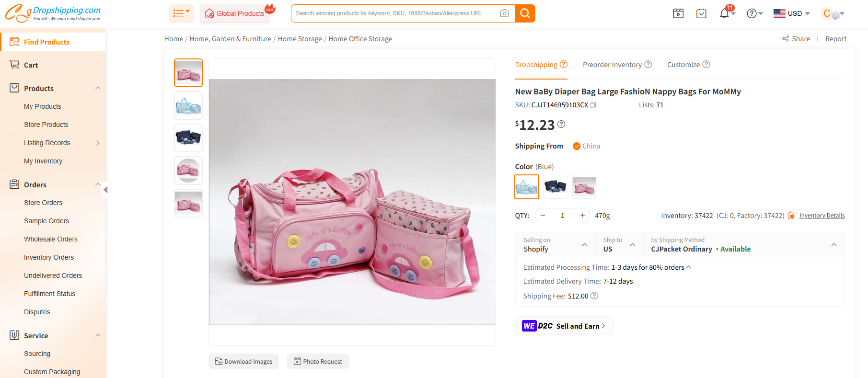This screenshot has height=378, width=868.
Task: Select the light blue bag thumbnail
Action: tap(188, 105)
